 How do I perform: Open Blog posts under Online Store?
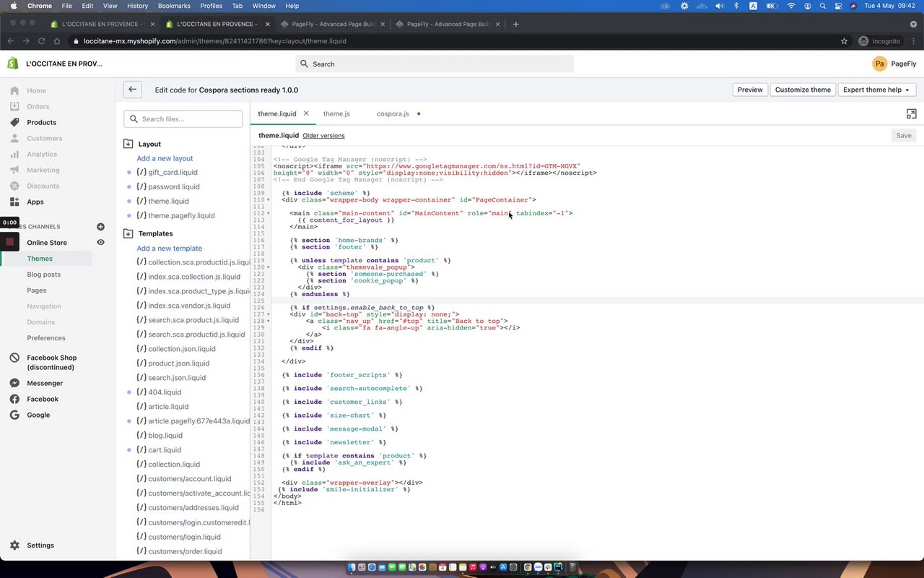(x=43, y=275)
